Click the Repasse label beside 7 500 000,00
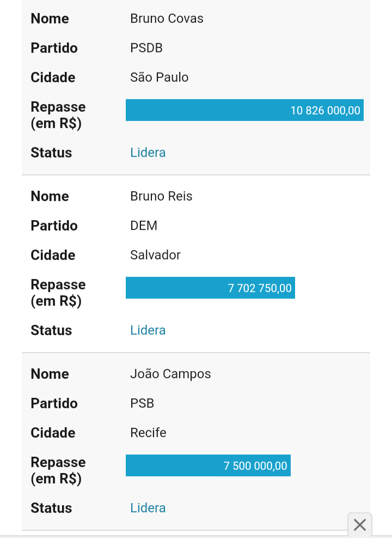 [58, 470]
